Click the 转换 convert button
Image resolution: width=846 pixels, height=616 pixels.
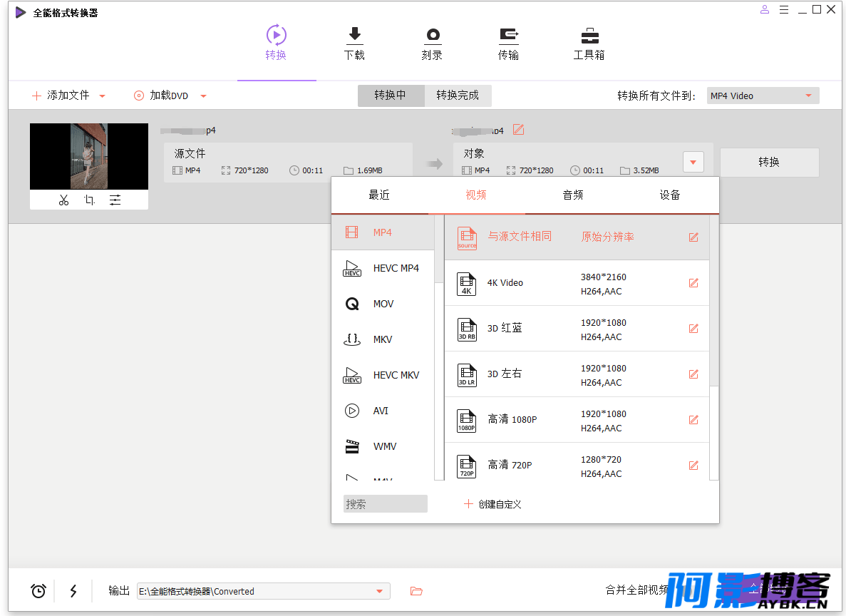(770, 162)
